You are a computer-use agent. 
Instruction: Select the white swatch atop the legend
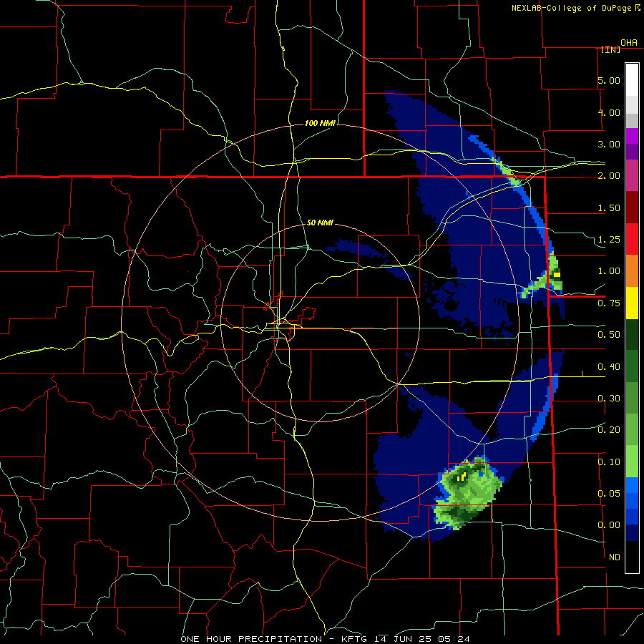tap(632, 79)
